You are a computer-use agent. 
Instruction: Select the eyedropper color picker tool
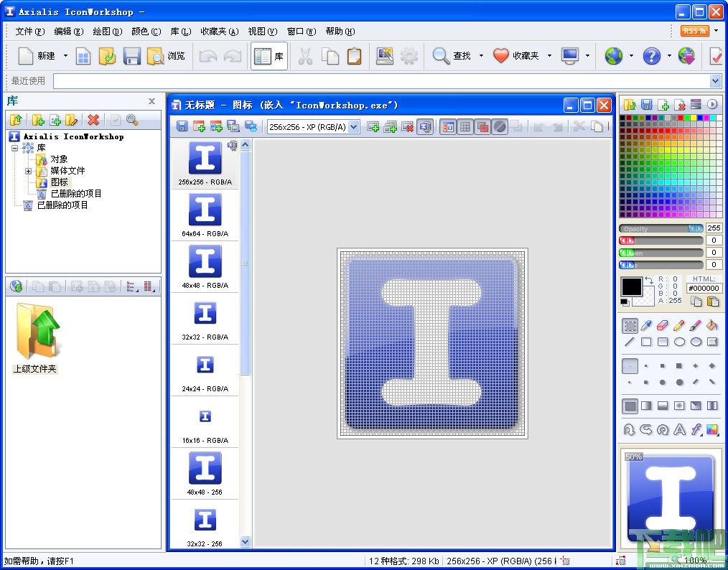coord(646,326)
